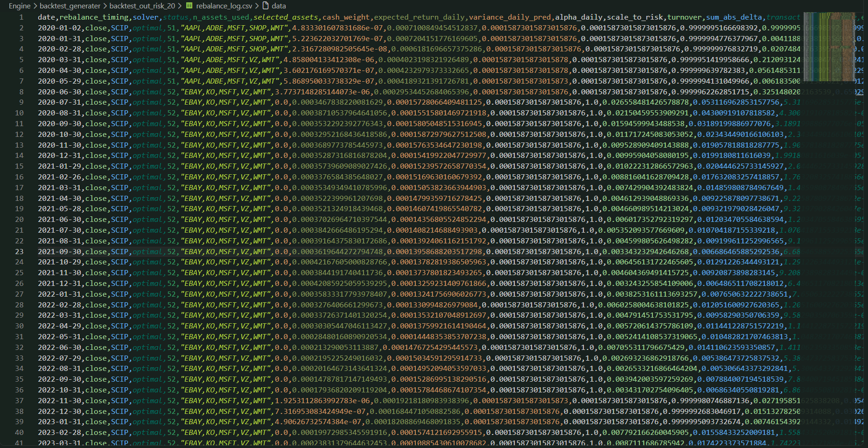868x448 pixels.
Task: Click value 7.316953083424949e-07
Action: (320, 411)
